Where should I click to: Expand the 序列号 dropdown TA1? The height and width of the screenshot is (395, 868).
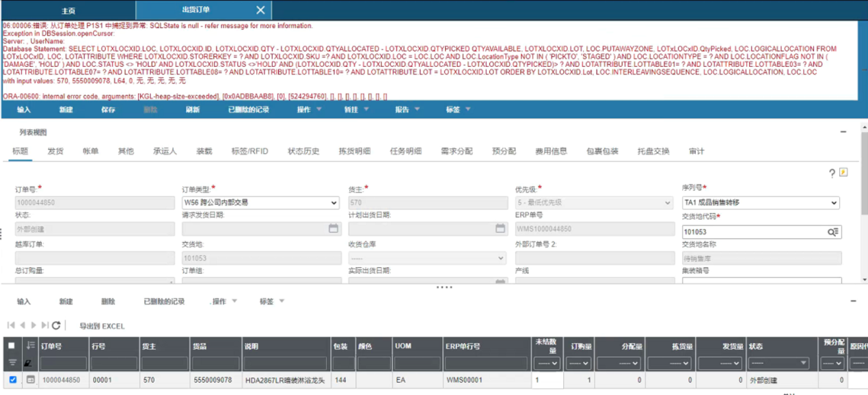[x=760, y=203]
